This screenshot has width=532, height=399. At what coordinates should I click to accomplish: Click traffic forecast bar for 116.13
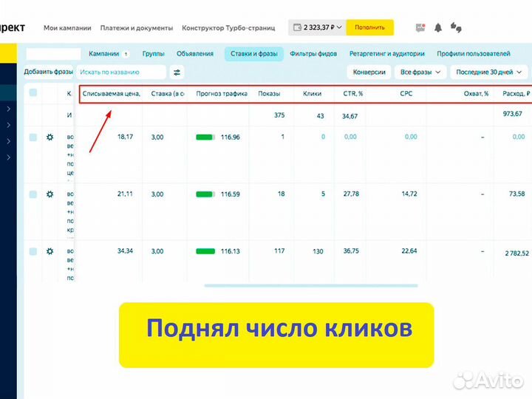pyautogui.click(x=205, y=251)
